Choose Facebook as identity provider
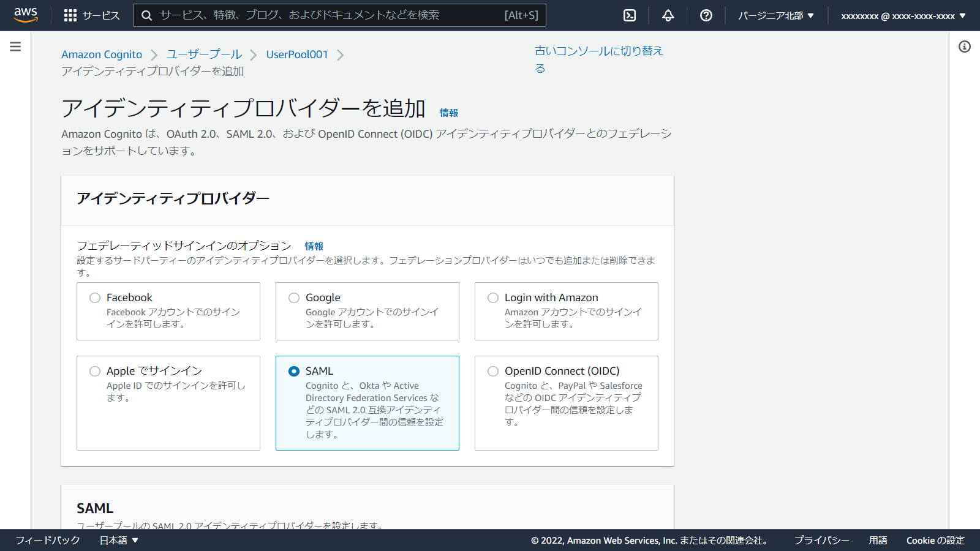This screenshot has width=980, height=551. click(95, 298)
